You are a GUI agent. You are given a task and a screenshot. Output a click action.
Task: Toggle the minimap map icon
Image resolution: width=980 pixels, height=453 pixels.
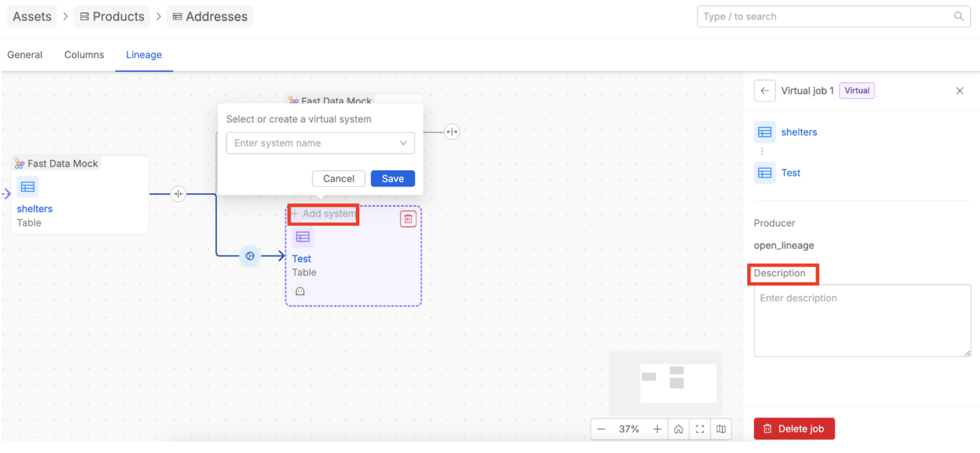721,429
